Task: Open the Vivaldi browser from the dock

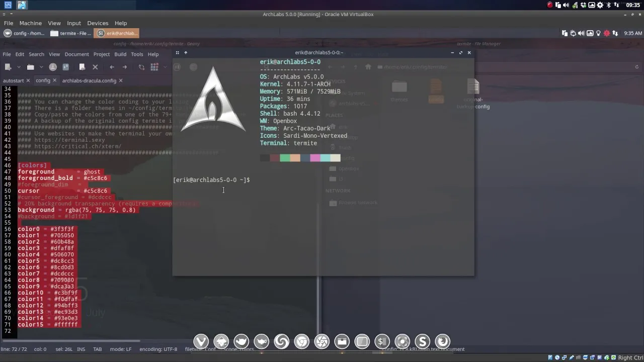Action: point(200,341)
